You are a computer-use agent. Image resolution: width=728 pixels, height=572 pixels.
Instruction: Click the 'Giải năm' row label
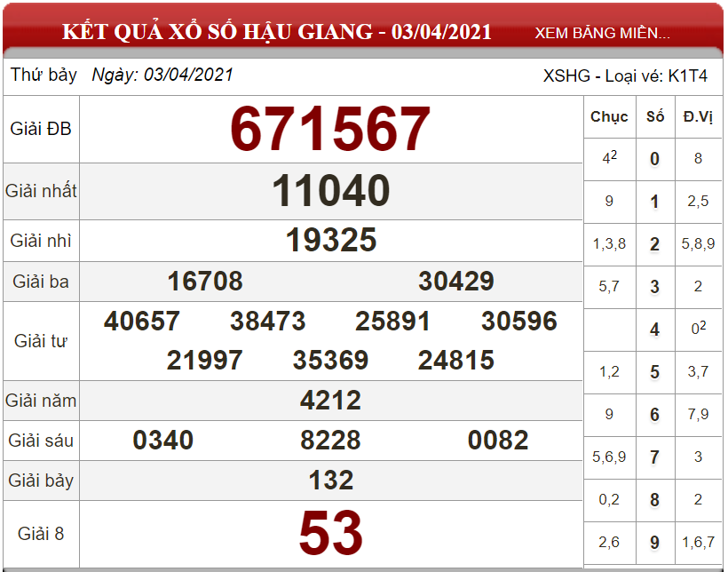[x=41, y=401]
